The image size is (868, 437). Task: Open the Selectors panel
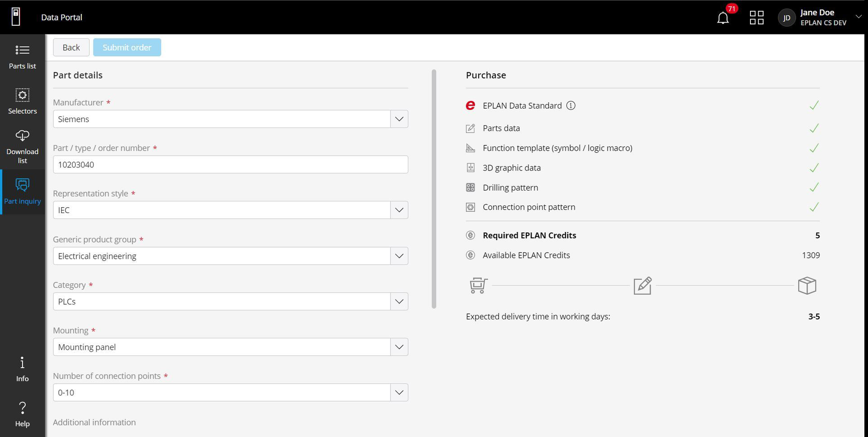click(22, 100)
